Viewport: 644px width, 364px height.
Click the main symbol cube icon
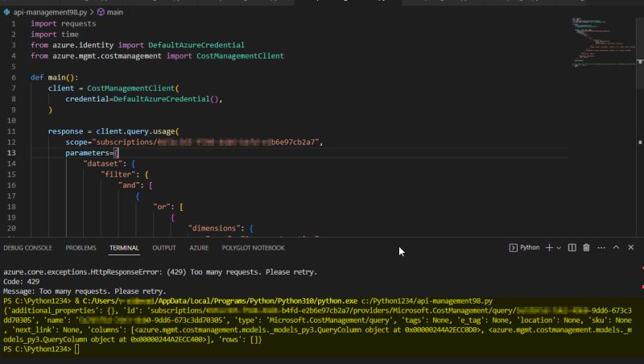coord(101,12)
